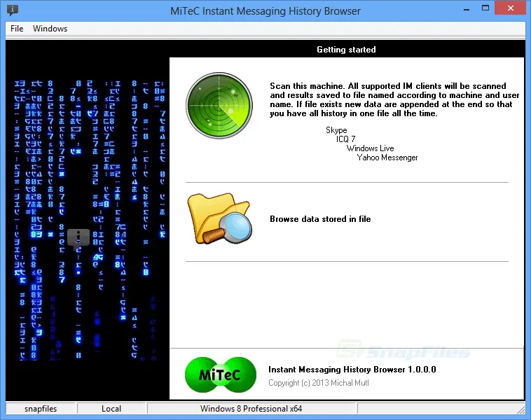Image resolution: width=531 pixels, height=420 pixels.
Task: Click Browse data stored in file
Action: pyautogui.click(x=320, y=219)
